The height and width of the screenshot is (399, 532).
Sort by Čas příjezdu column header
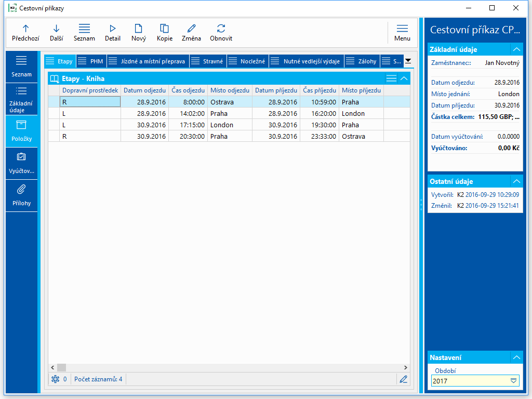320,90
